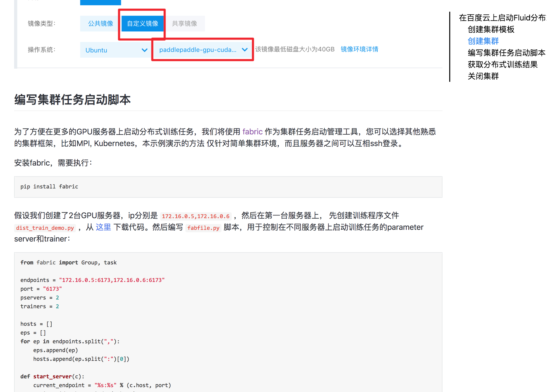Click the chevron arrow beside paddlepaddle-gpu-cuda
This screenshot has height=392, width=550.
tap(245, 50)
